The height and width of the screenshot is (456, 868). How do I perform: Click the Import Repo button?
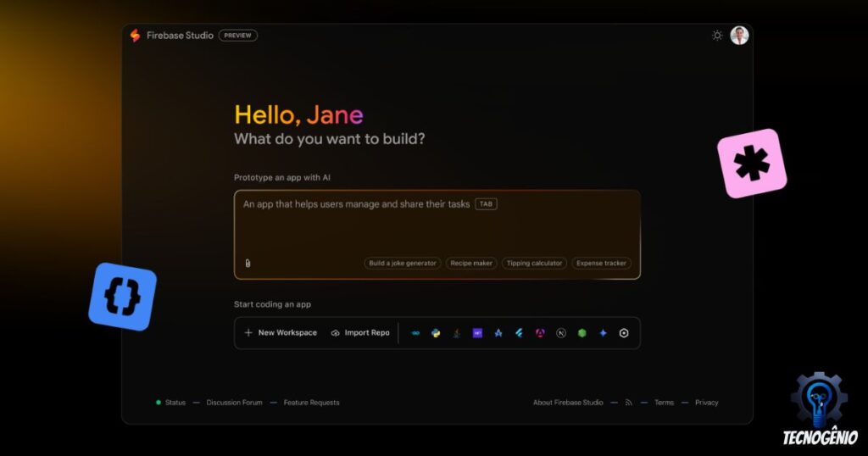pyautogui.click(x=360, y=333)
